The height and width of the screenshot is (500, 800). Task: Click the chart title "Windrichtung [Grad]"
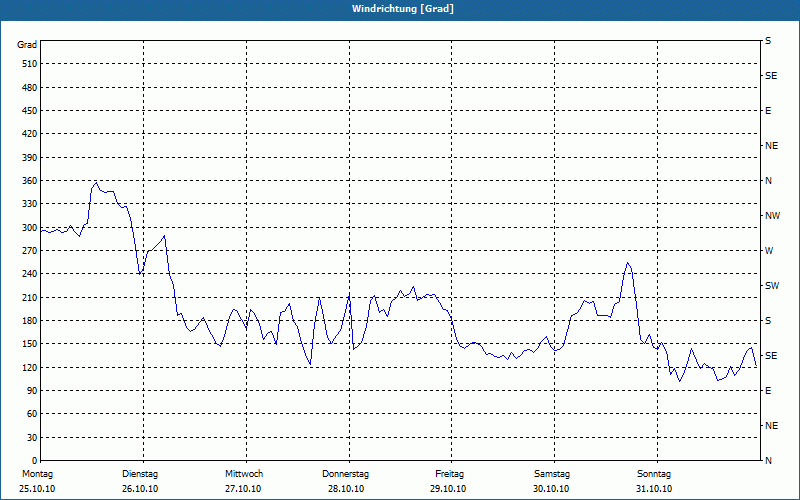pos(403,9)
